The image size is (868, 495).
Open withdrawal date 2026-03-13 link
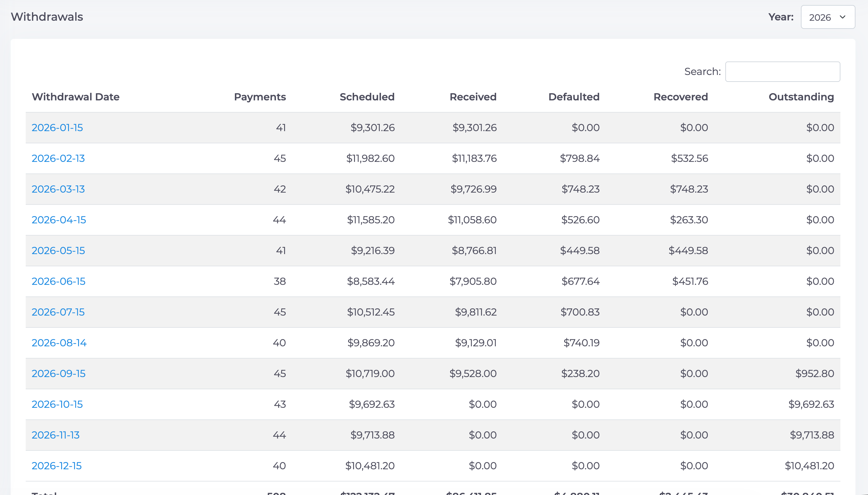58,189
